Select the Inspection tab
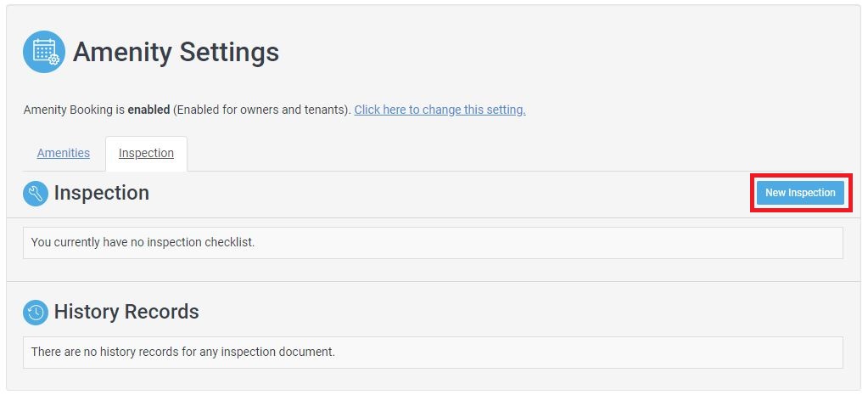The image size is (868, 395). pyautogui.click(x=146, y=154)
